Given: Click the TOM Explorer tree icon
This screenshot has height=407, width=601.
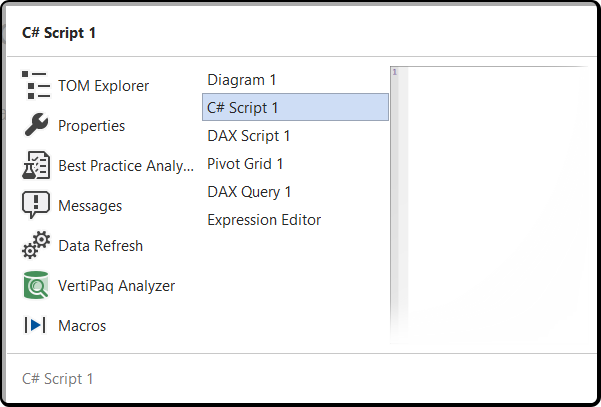Looking at the screenshot, I should pos(36,85).
